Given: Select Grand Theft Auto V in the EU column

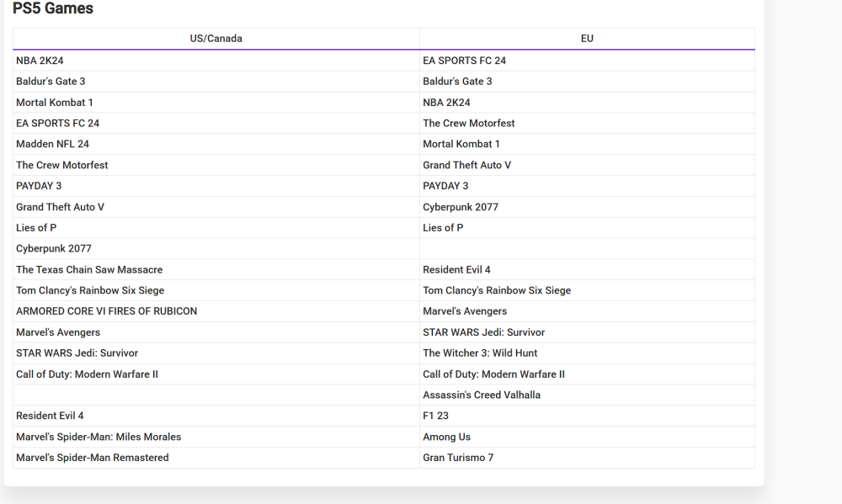Looking at the screenshot, I should pyautogui.click(x=466, y=166).
